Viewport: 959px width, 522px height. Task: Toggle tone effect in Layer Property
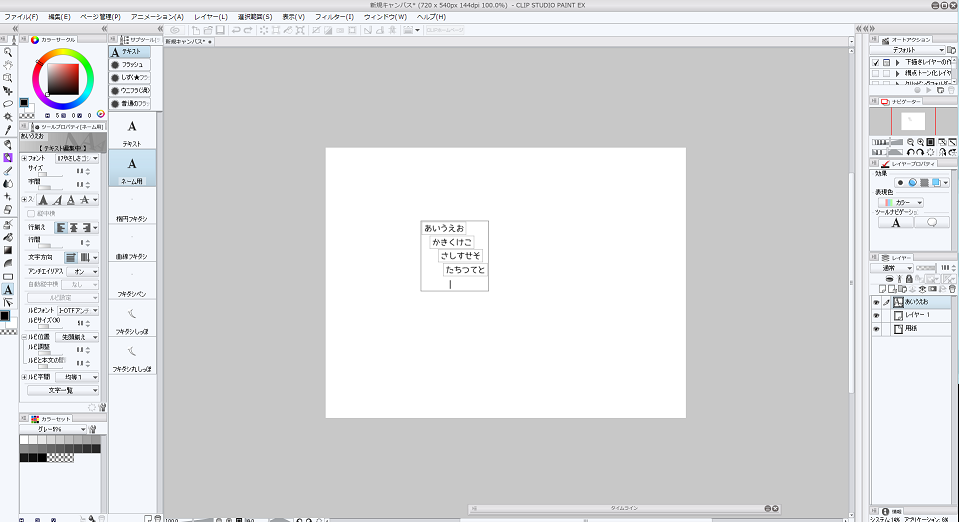click(x=924, y=182)
